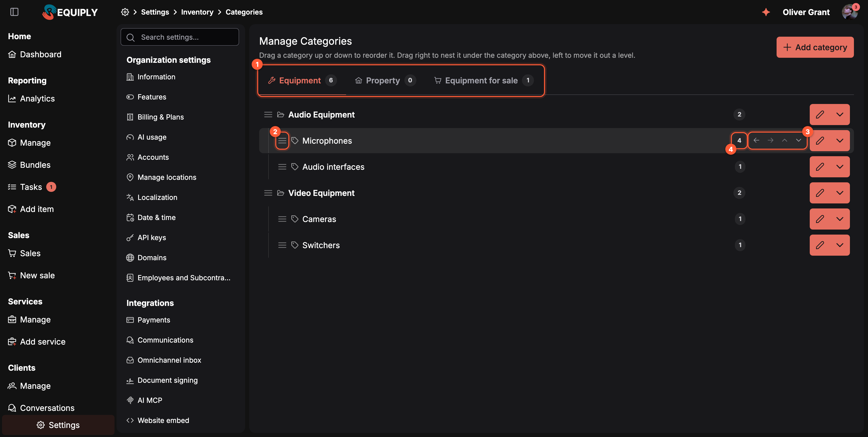Select the Switchers category row

click(x=556, y=245)
